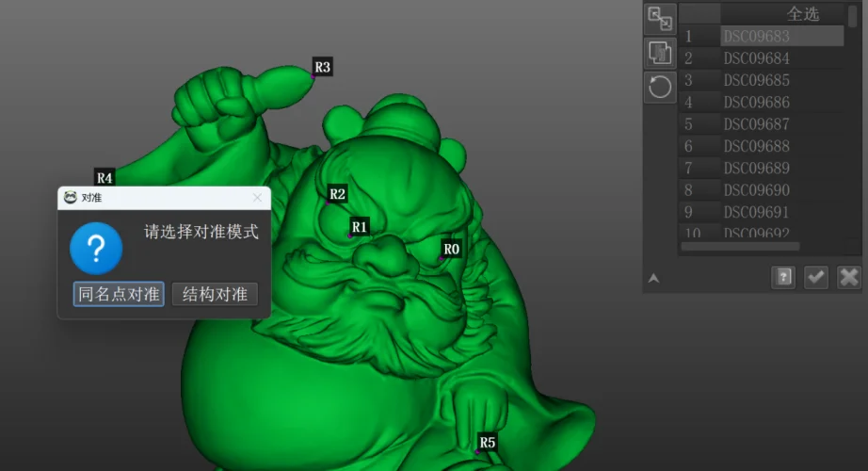Click the circular reset arrow icon
The image size is (868, 471).
(x=660, y=87)
